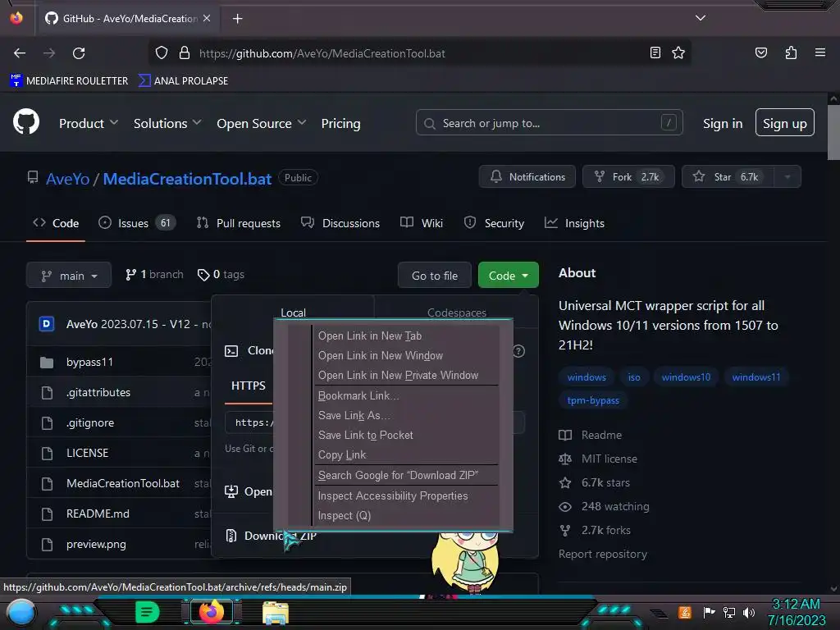This screenshot has width=840, height=630.
Task: Focus the Search or jump to field
Action: coord(549,123)
